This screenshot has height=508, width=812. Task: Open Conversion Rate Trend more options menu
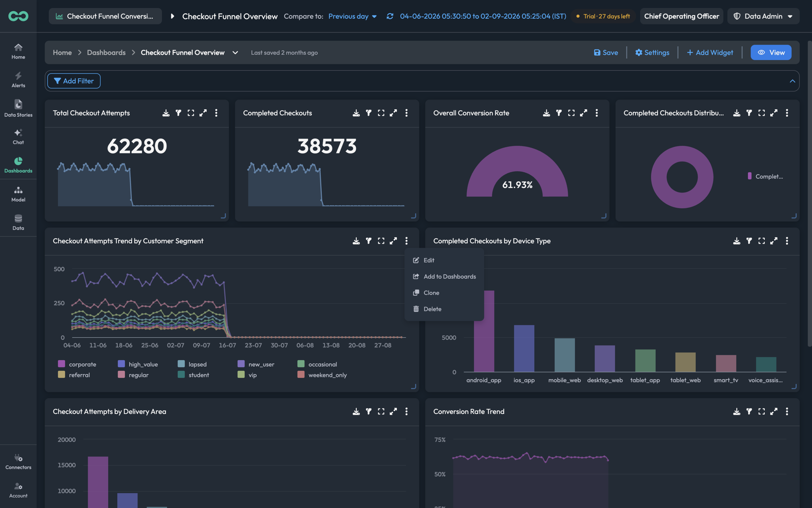[787, 411]
